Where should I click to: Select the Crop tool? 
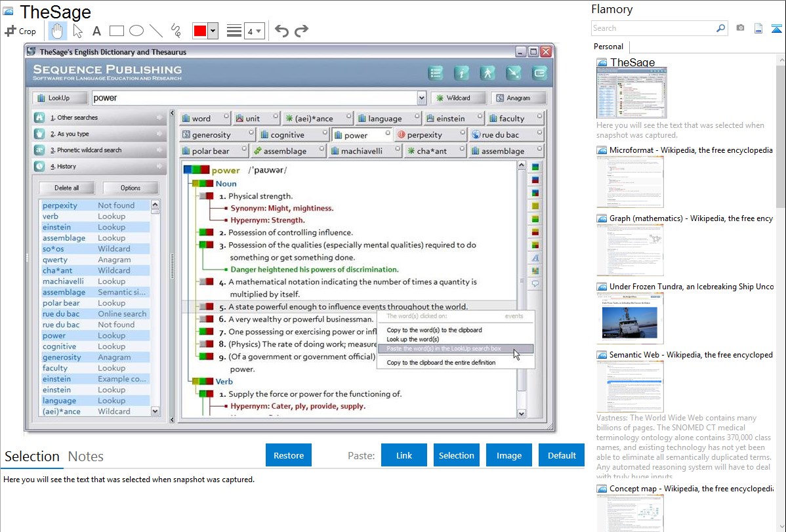(x=20, y=31)
